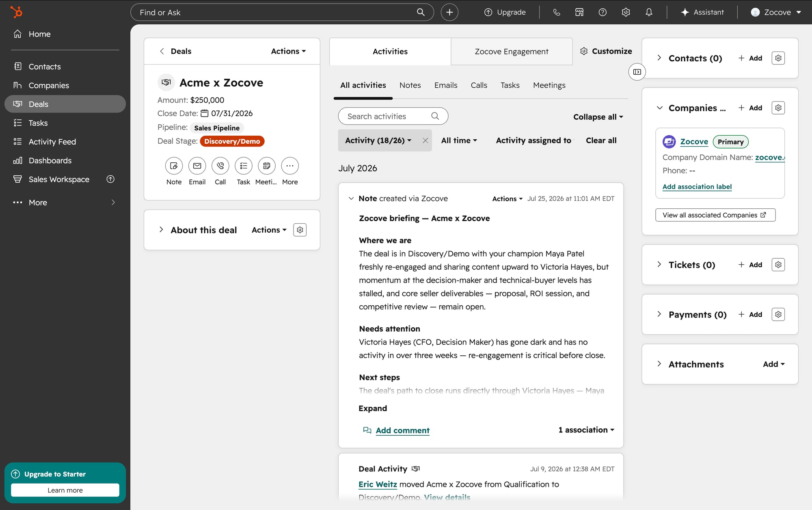The image size is (812, 510).
Task: Go to Activity Feed in sidebar
Action: 65,142
